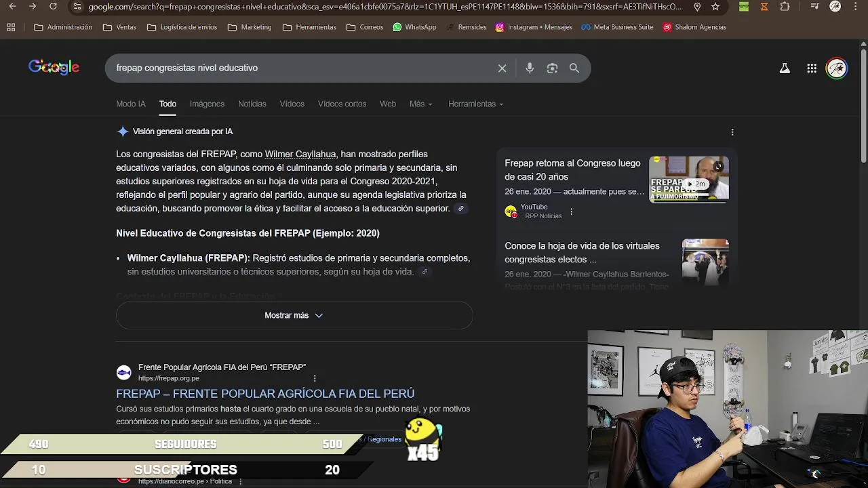Switch to Modo IA tab
868x488 pixels.
pos(131,104)
